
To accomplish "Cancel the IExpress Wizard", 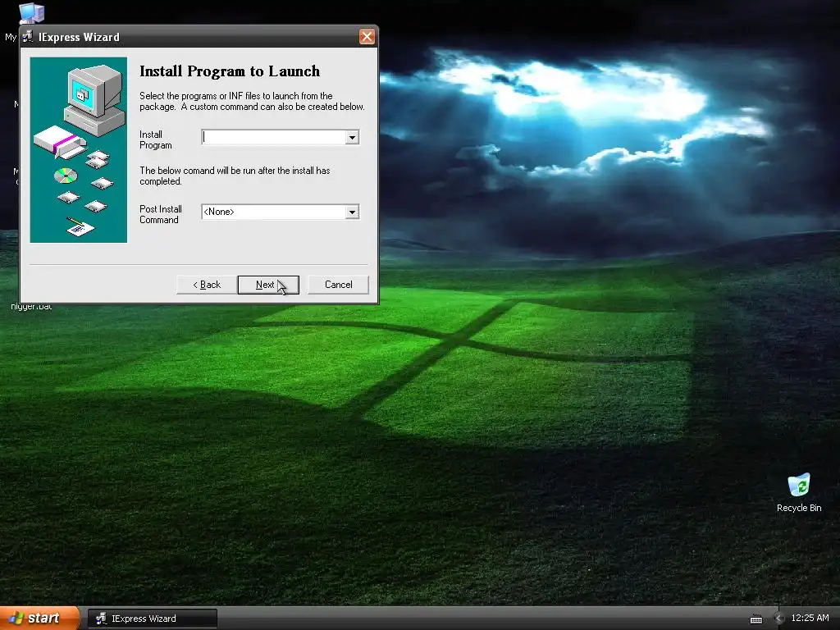I will click(x=338, y=285).
